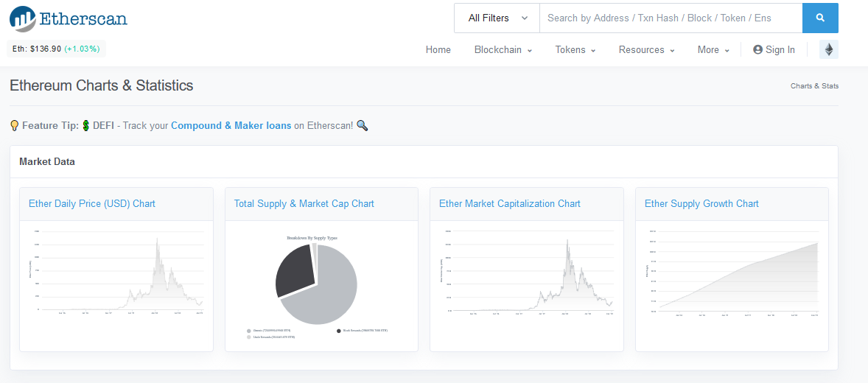Open Ether Supply Growth Chart link

pyautogui.click(x=701, y=204)
